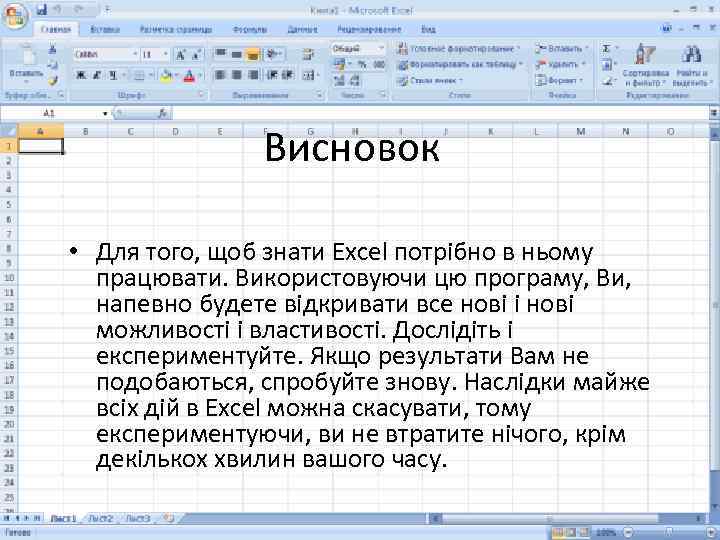Open the round Office button menu
This screenshot has width=720, height=540.
[x=15, y=16]
